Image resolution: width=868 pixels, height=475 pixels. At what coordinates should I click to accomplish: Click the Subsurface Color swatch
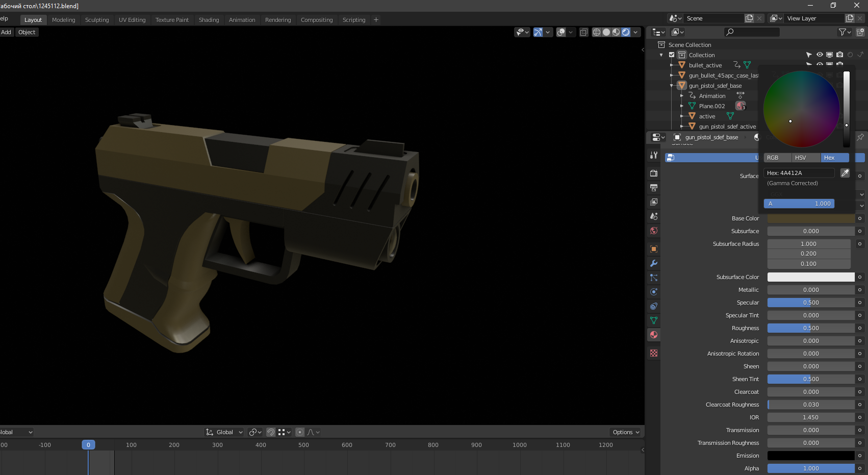click(810, 277)
